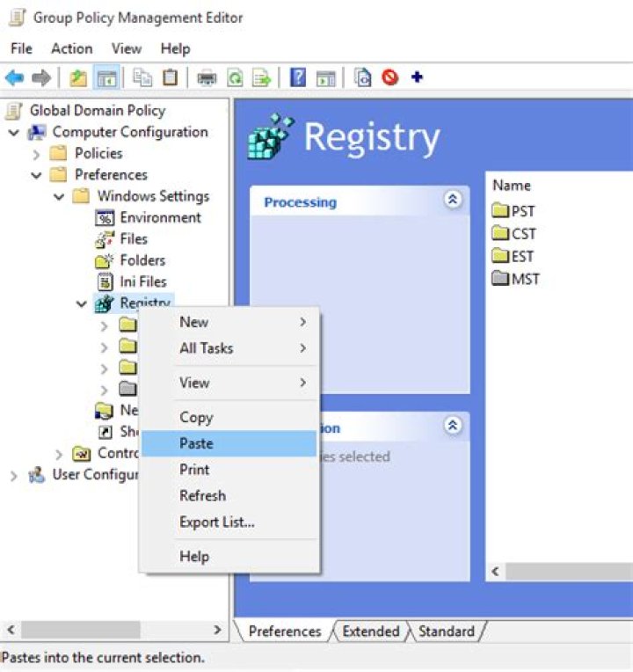Viewport: 633px width, 672px height.
Task: Choose Paste from context menu
Action: 229,443
